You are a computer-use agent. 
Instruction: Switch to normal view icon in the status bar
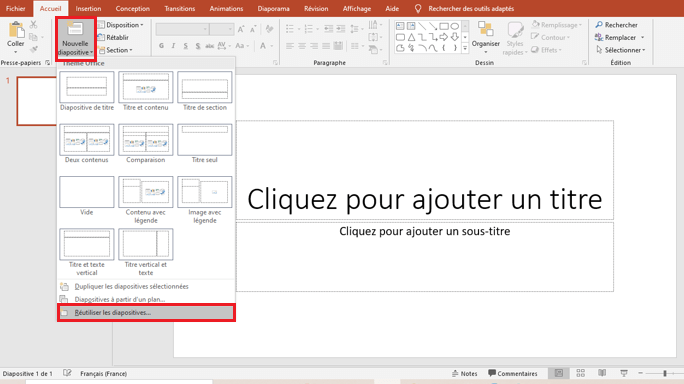pos(559,373)
